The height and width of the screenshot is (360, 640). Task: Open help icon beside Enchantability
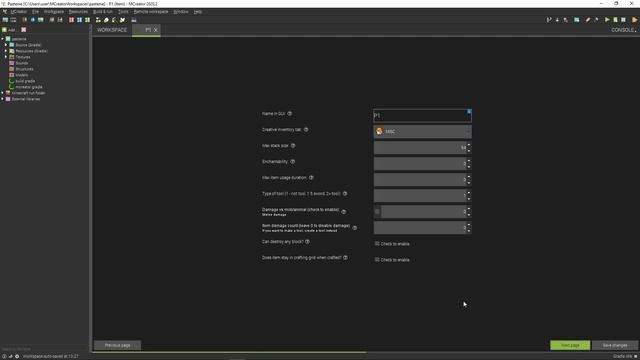[x=292, y=162]
